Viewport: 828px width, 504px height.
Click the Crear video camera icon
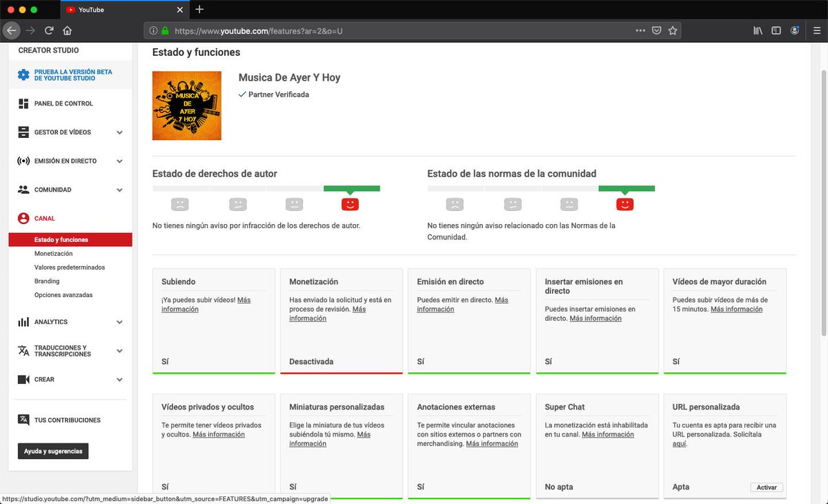click(23, 379)
